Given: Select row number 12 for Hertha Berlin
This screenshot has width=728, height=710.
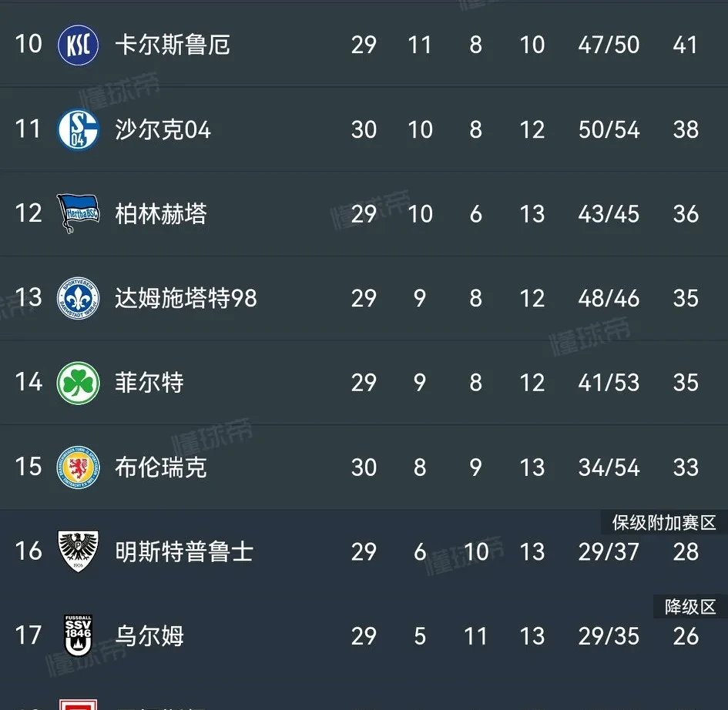Looking at the screenshot, I should pyautogui.click(x=28, y=214).
